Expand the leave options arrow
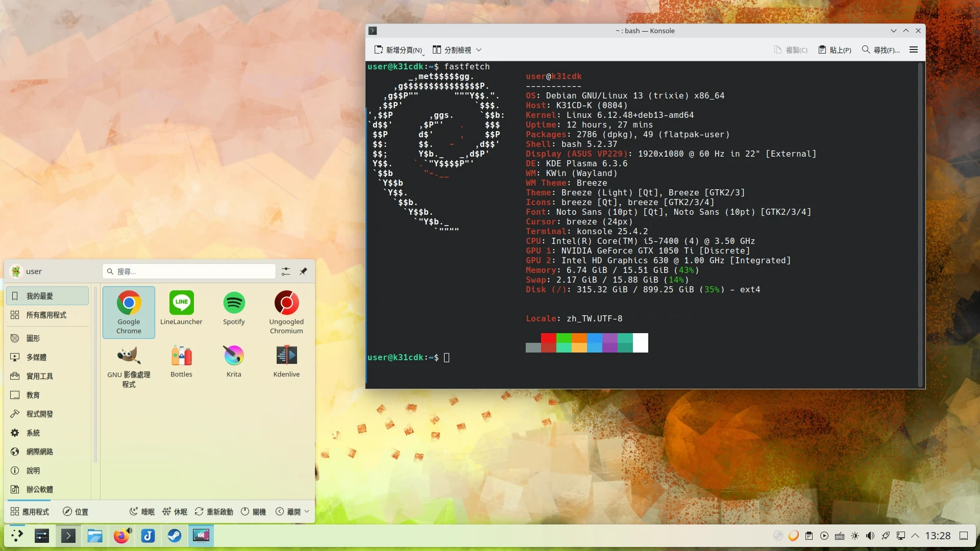The image size is (980, 551). click(x=307, y=511)
